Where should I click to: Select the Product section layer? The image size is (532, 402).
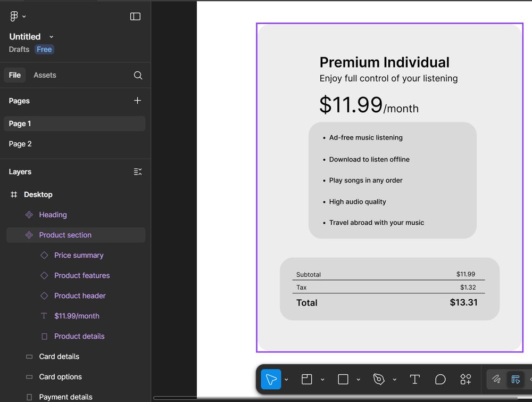(x=76, y=235)
